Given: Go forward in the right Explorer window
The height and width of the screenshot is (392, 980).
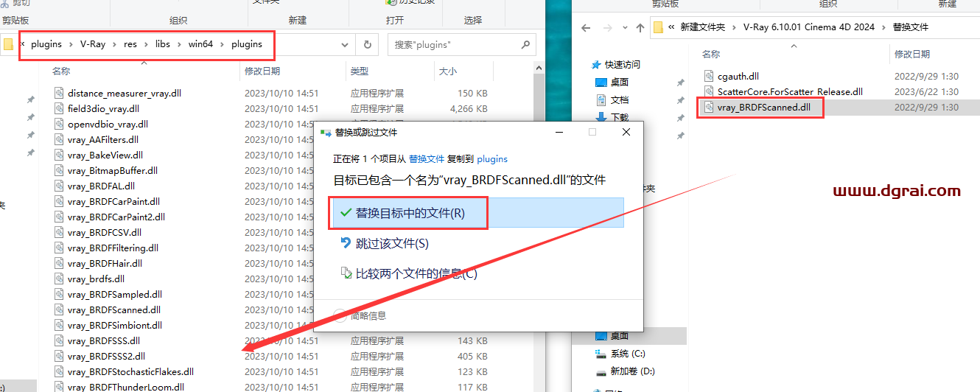Looking at the screenshot, I should point(607,27).
